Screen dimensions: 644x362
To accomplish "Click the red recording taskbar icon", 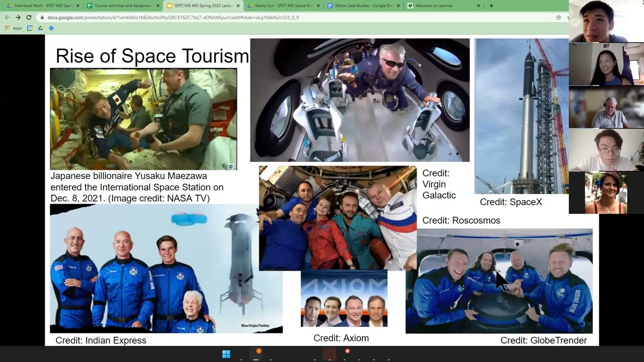I will coord(347,351).
